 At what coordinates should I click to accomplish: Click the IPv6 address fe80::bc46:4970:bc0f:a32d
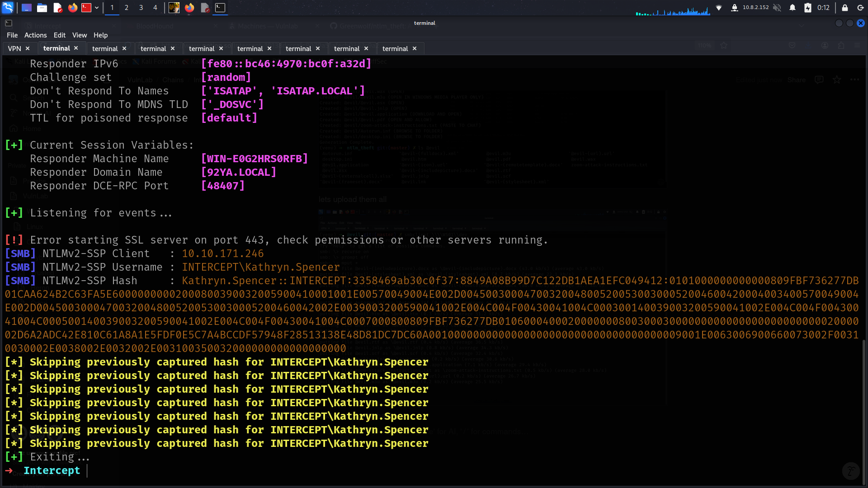point(286,64)
